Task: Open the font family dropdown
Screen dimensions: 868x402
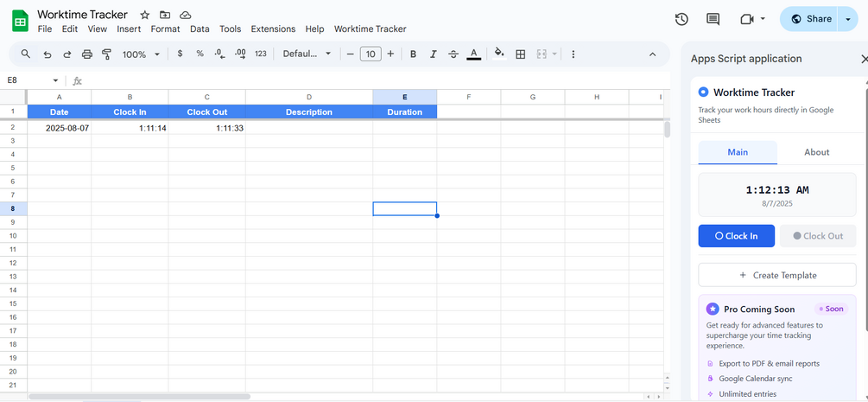Action: tap(307, 54)
